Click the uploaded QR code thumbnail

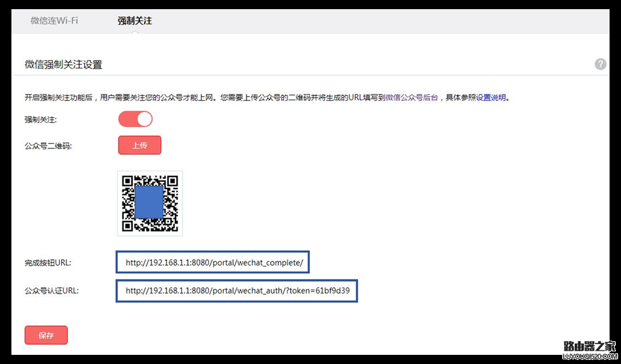click(x=150, y=203)
